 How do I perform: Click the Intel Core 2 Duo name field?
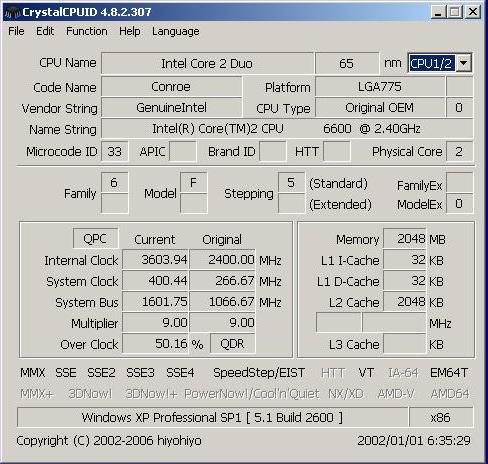click(207, 63)
